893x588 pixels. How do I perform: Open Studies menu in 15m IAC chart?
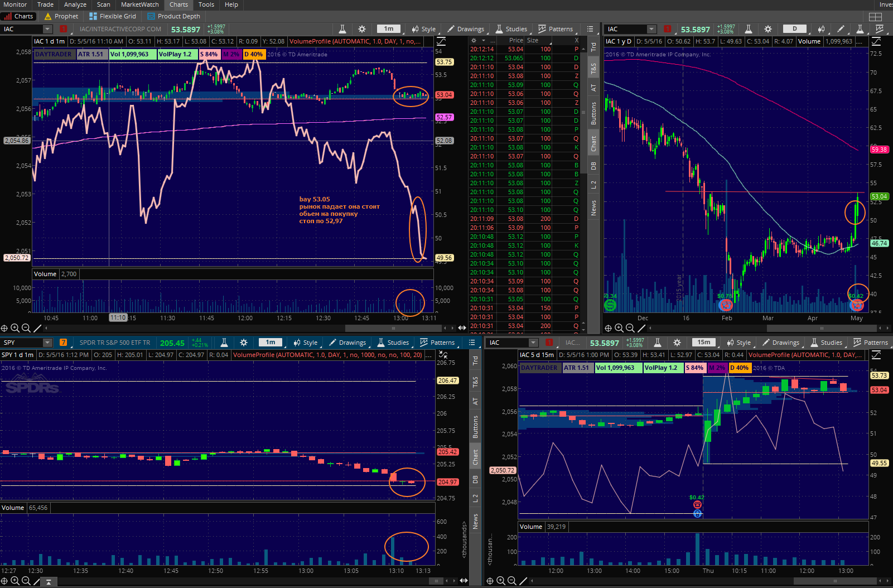[x=826, y=343]
